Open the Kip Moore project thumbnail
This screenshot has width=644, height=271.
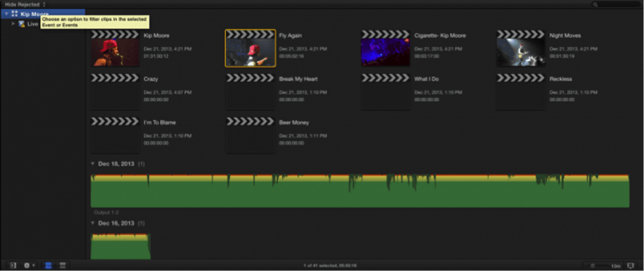pyautogui.click(x=114, y=49)
